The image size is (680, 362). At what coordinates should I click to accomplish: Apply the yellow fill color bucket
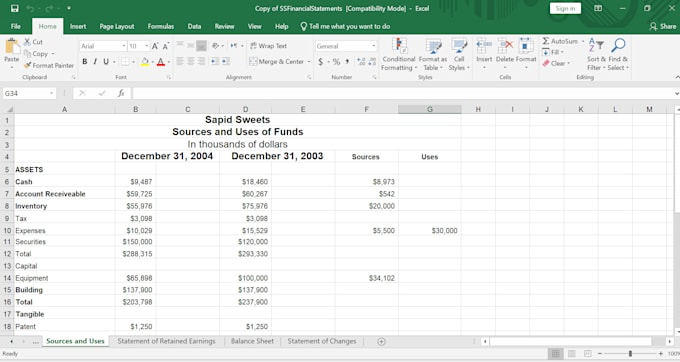(145, 62)
